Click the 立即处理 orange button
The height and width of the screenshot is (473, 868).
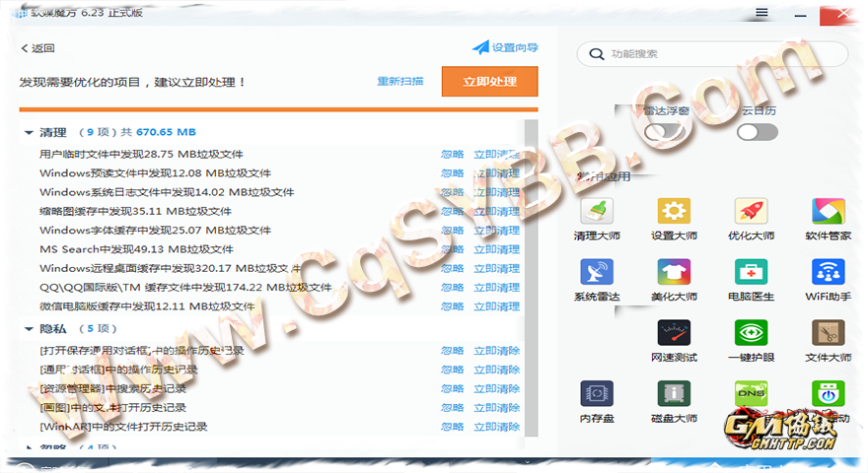[x=490, y=82]
